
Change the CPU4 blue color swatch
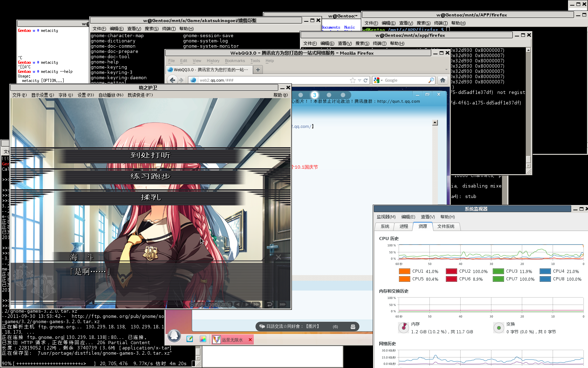click(x=545, y=271)
